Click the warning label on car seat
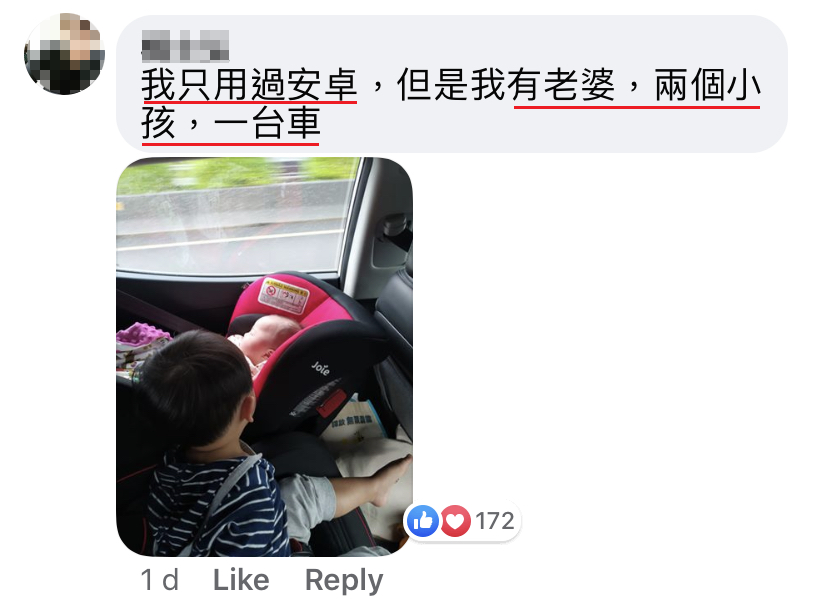This screenshot has width=828, height=603. coord(284,295)
